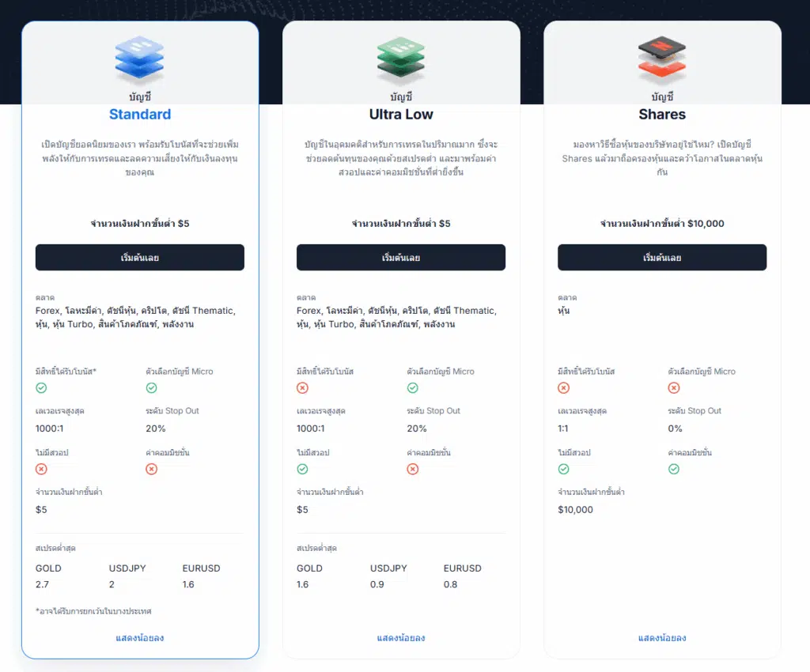Click Ultra Low minimum deposit $5 value in details
The height and width of the screenshot is (672, 810).
302,509
